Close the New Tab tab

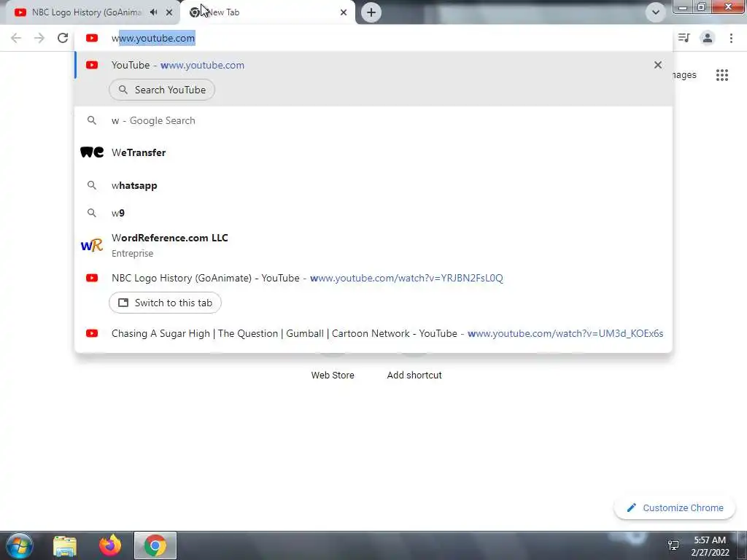tap(344, 12)
